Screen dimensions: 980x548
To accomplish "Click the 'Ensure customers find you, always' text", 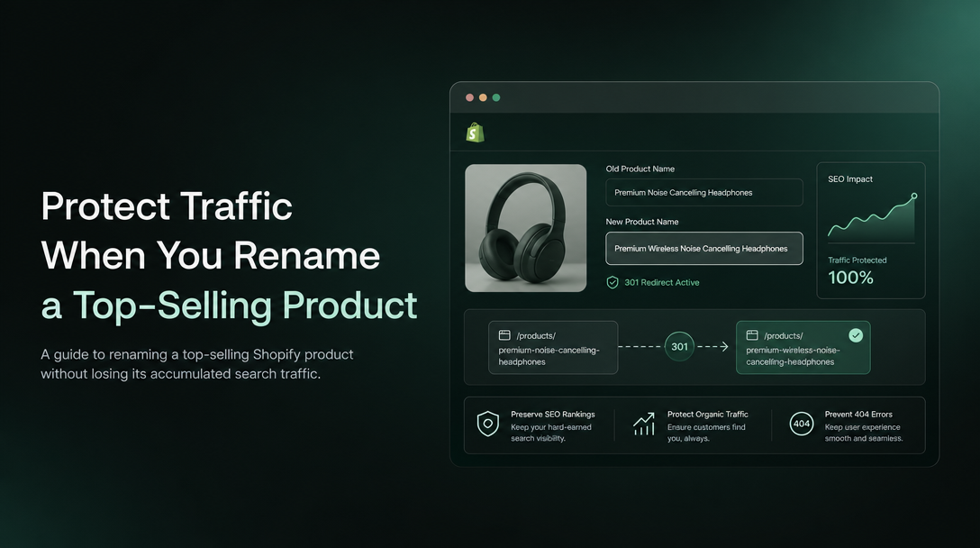I will (x=706, y=433).
